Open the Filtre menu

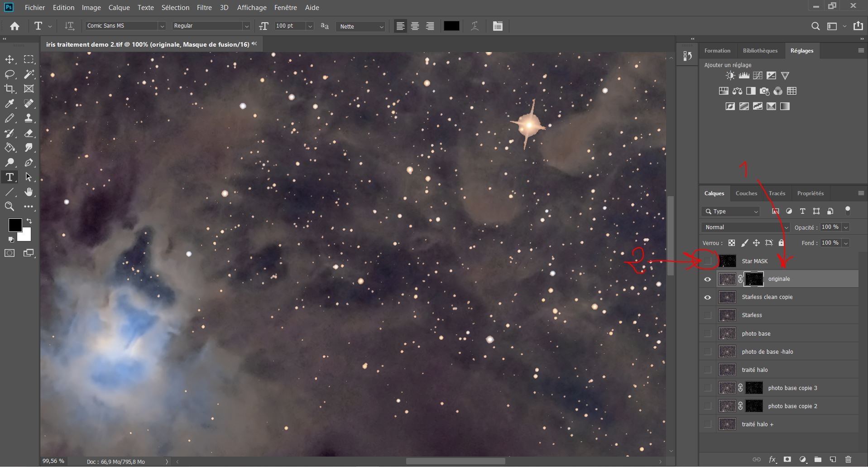coord(204,7)
